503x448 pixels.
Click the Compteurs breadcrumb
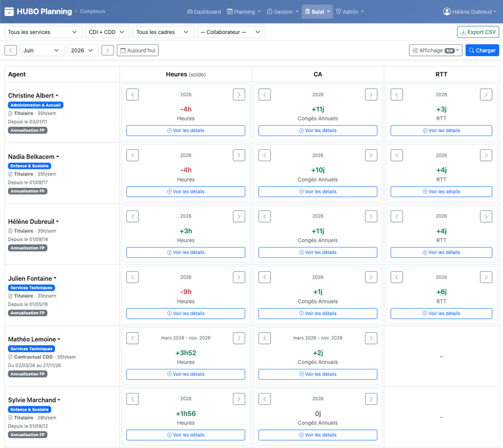(x=92, y=11)
